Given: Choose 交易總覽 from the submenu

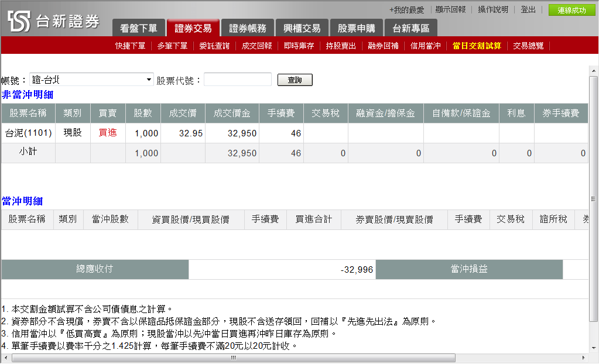Looking at the screenshot, I should 528,46.
